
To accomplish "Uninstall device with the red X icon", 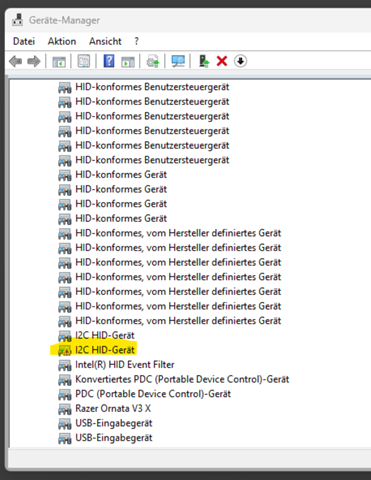I will pos(222,61).
